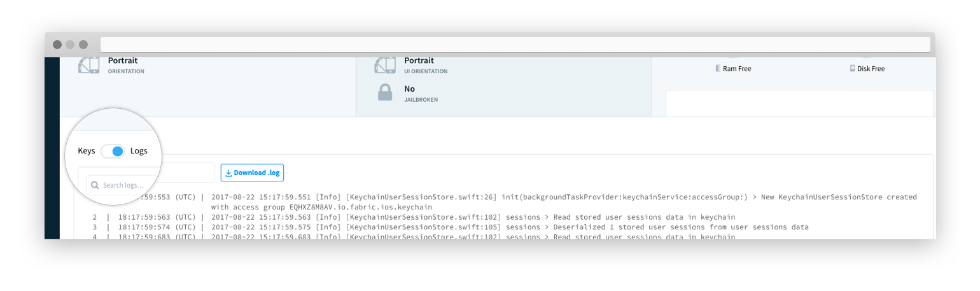Click the Ram Free icon
This screenshot has height=291, width=980.
click(718, 68)
